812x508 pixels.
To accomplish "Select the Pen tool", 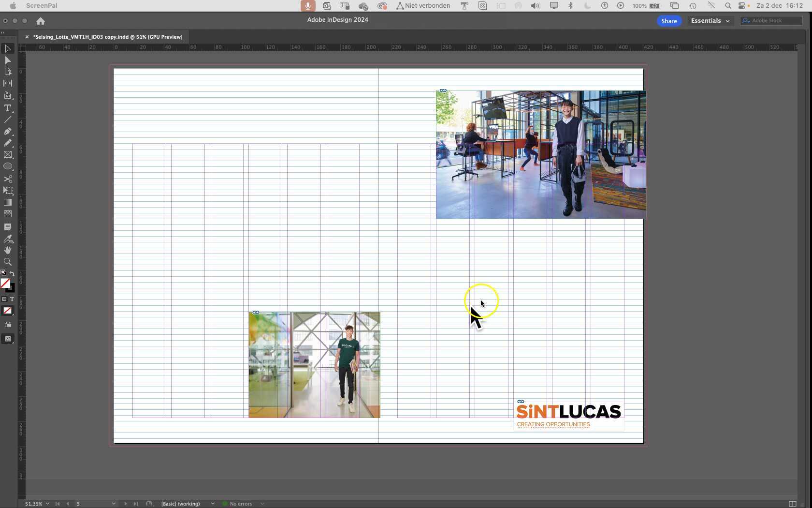I will (x=8, y=131).
